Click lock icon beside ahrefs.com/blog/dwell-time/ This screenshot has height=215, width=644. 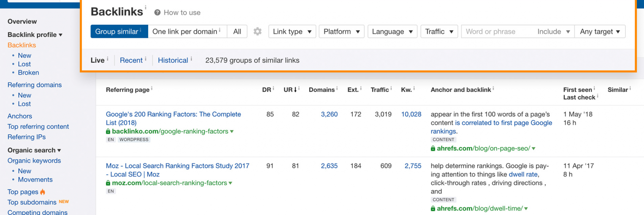[433, 209]
